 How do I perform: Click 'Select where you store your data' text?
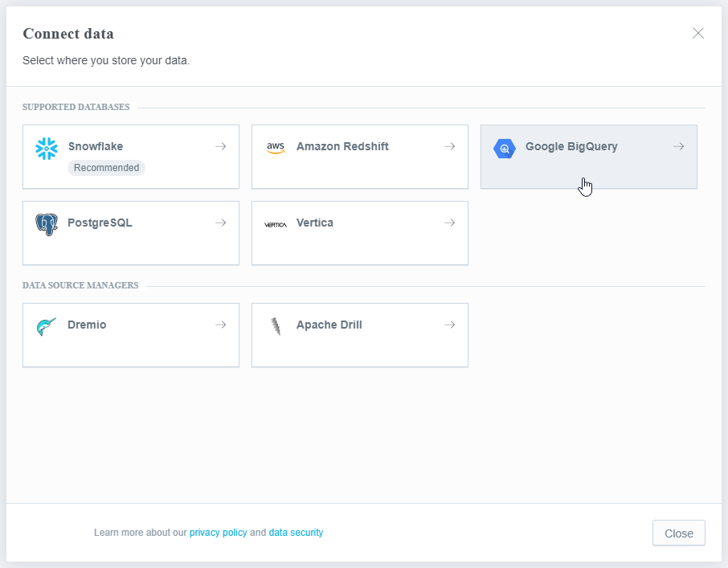point(106,60)
